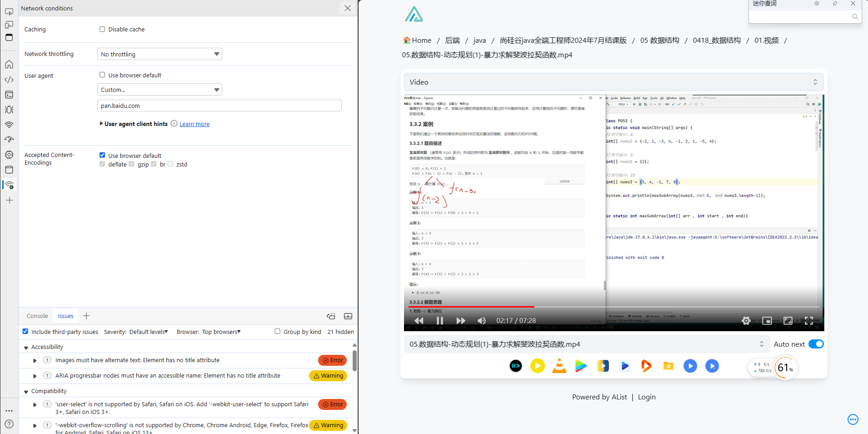Navigate to 后端 breadcrumb
This screenshot has height=434, width=868.
point(453,40)
